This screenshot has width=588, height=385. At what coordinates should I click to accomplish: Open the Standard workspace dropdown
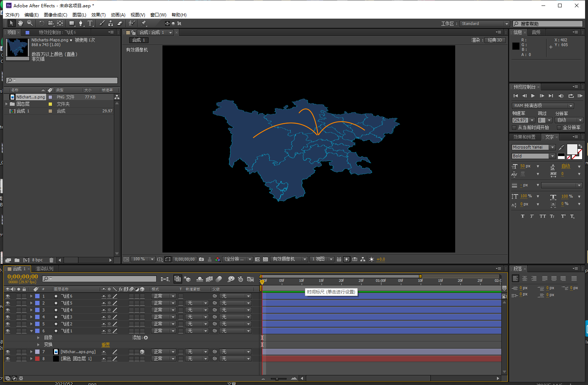tap(484, 23)
